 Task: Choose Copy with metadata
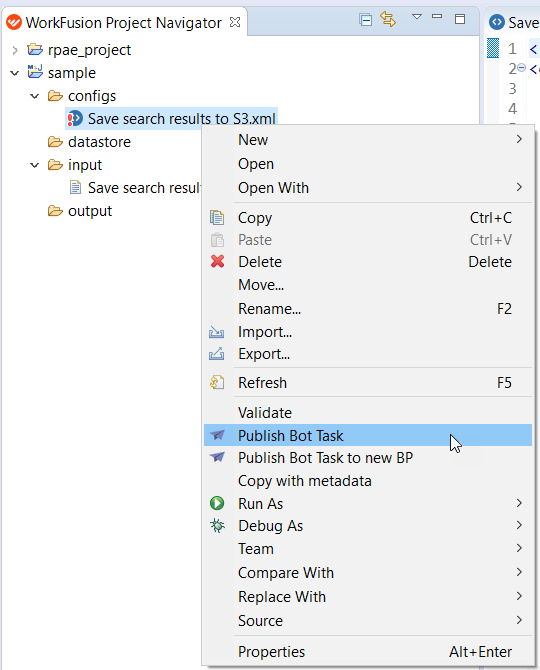coord(368,481)
